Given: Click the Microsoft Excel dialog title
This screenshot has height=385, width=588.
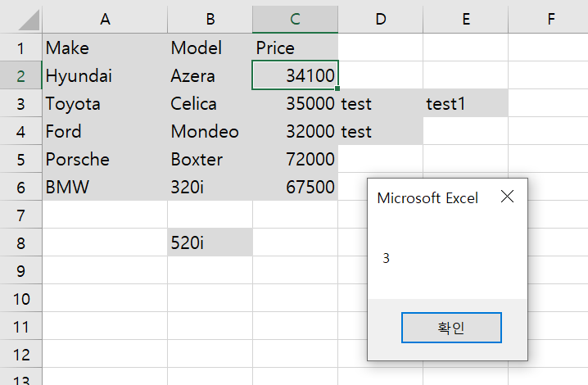Looking at the screenshot, I should (427, 197).
